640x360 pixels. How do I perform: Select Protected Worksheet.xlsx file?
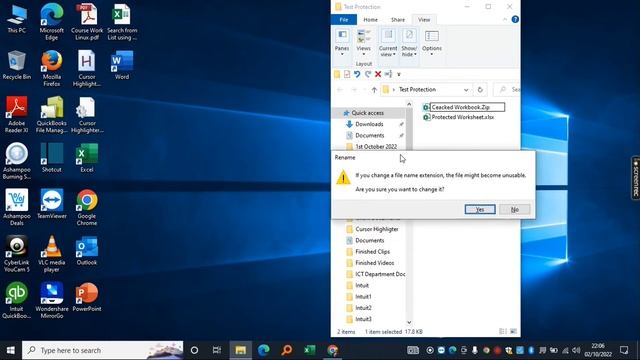(459, 117)
